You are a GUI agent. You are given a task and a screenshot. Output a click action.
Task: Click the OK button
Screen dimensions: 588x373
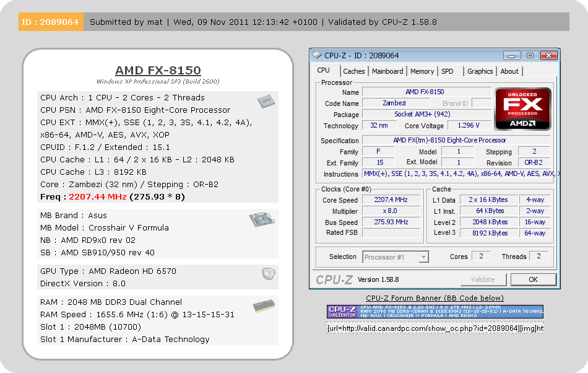tap(534, 279)
